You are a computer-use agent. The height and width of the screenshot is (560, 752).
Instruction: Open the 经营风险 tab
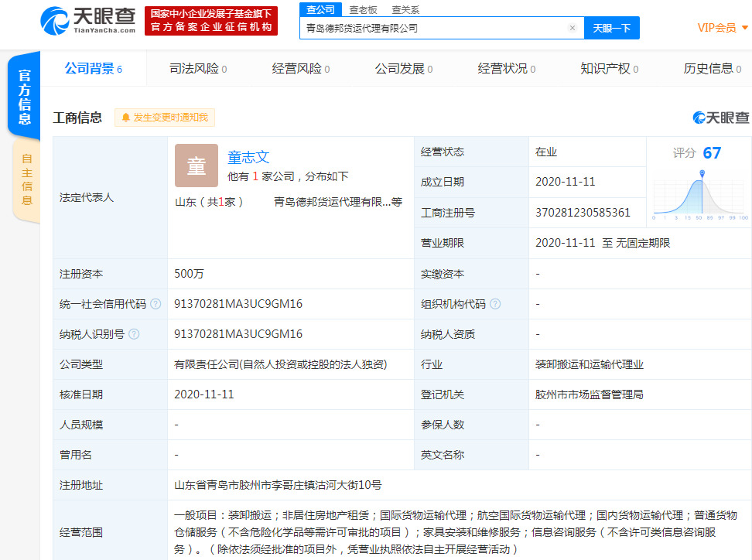(301, 69)
